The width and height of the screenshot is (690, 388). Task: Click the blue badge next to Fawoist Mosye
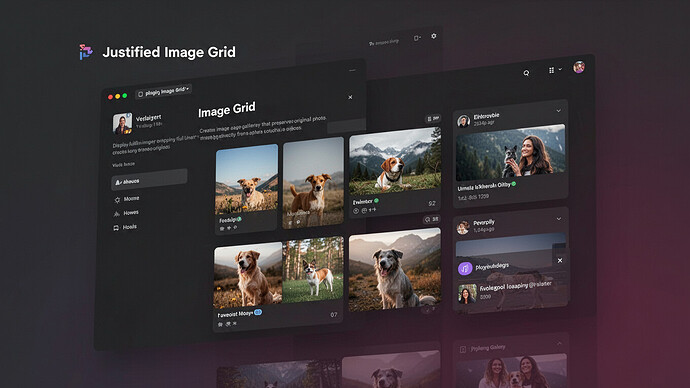coord(258,312)
